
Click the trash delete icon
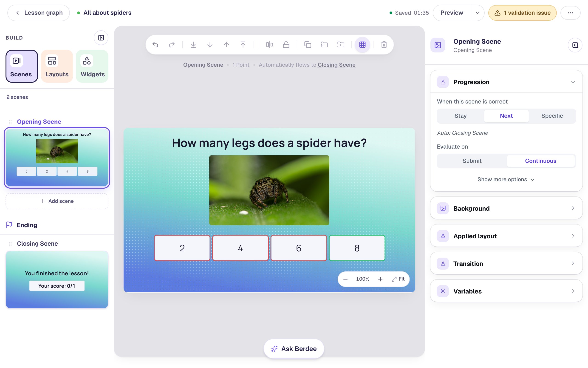(384, 45)
